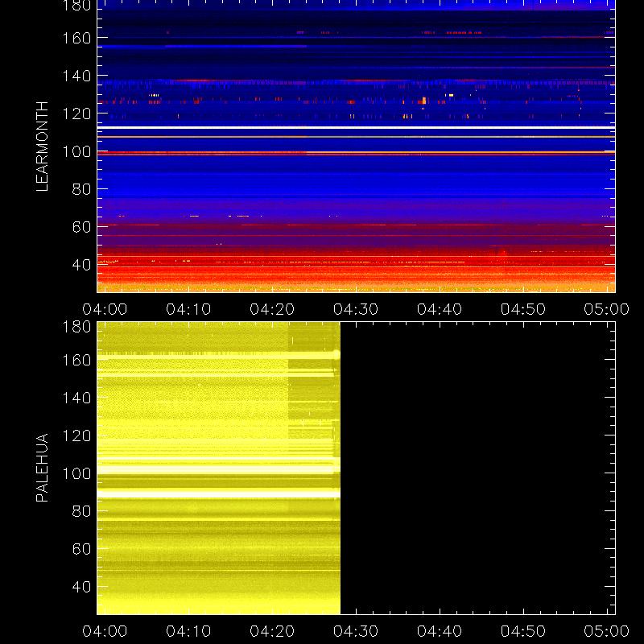Click the PALEHUA vertical axis title
The width and height of the screenshot is (644, 644).
[42, 468]
